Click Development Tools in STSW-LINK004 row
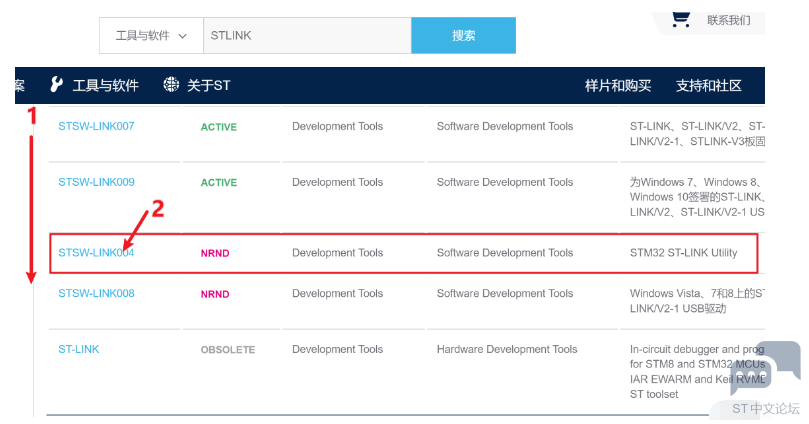This screenshot has height=424, width=809. click(x=337, y=253)
